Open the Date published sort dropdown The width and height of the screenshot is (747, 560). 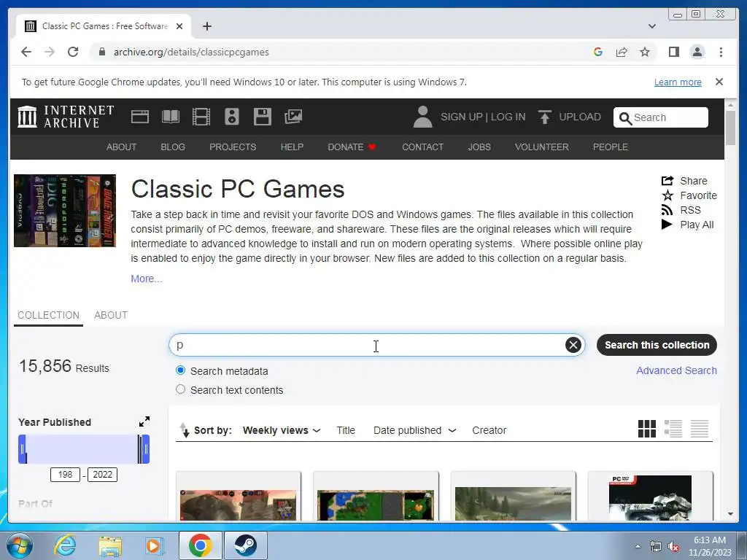414,430
